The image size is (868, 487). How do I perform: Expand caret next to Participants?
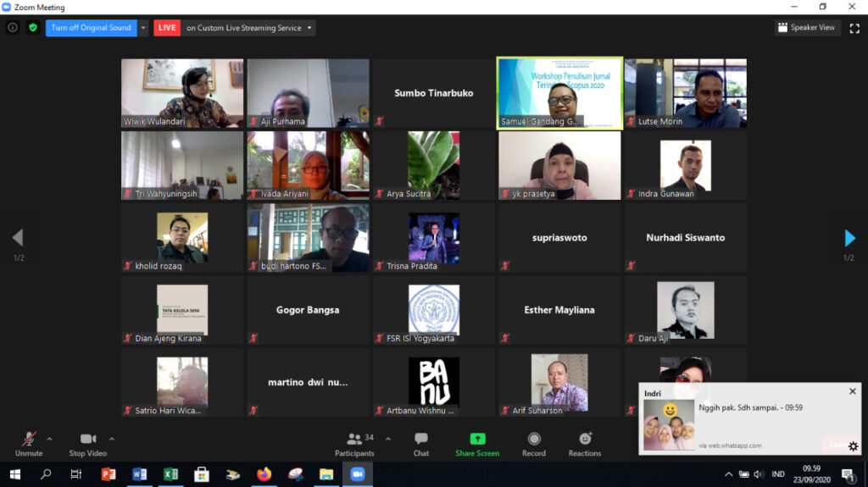point(388,439)
